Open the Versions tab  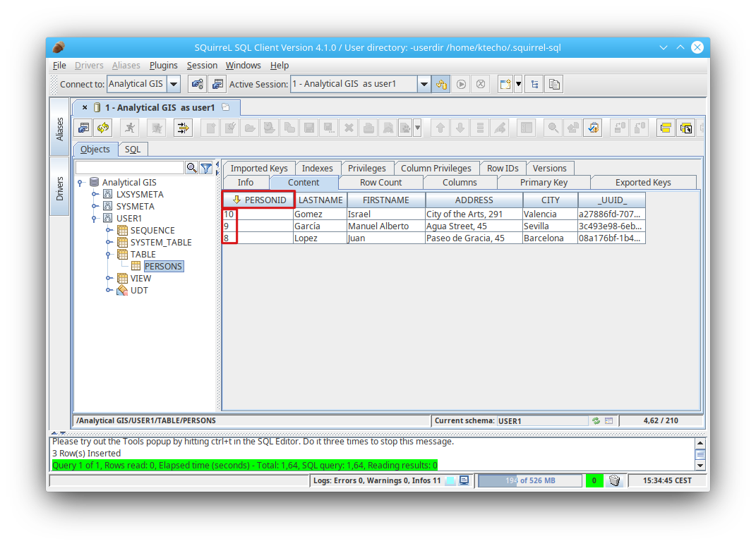[550, 168]
